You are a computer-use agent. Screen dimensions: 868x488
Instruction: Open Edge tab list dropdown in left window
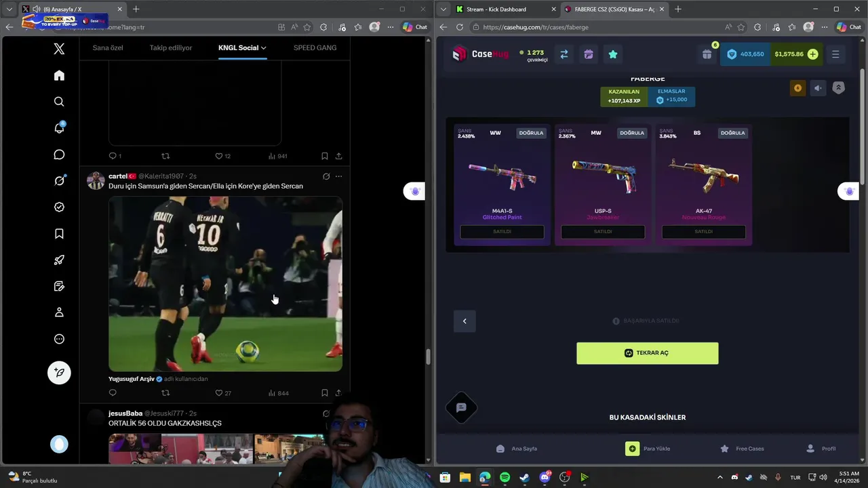[x=9, y=9]
